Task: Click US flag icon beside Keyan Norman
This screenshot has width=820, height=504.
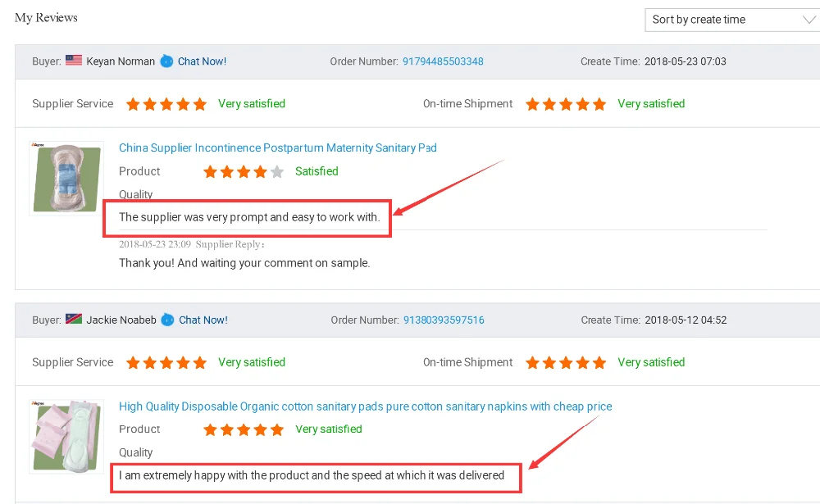Action: [x=74, y=61]
